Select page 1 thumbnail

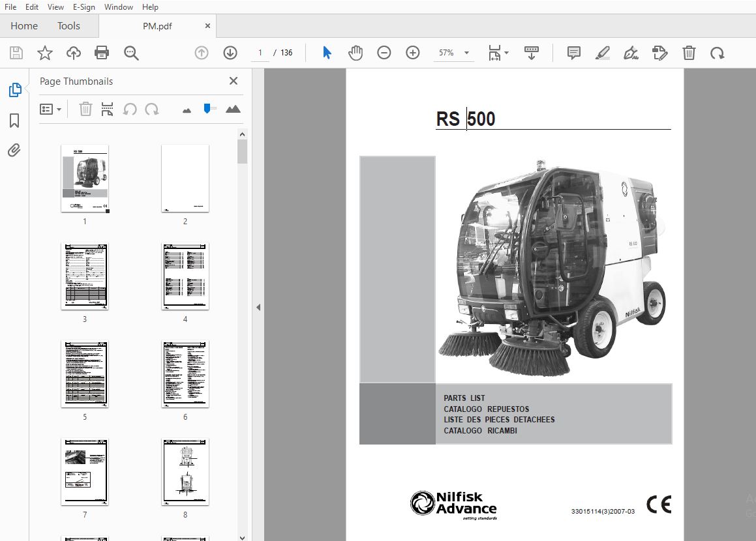(x=85, y=178)
